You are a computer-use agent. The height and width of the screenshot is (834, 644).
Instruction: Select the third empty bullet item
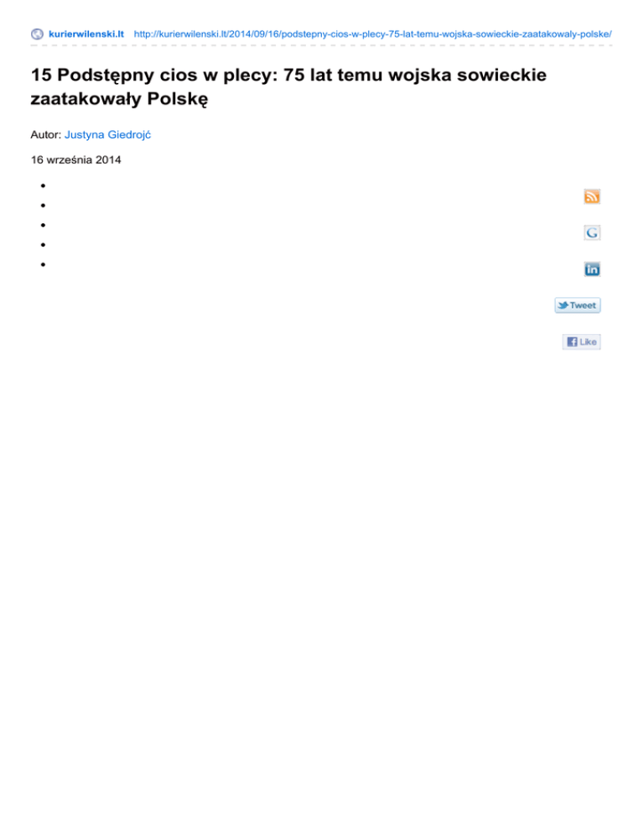tap(43, 225)
